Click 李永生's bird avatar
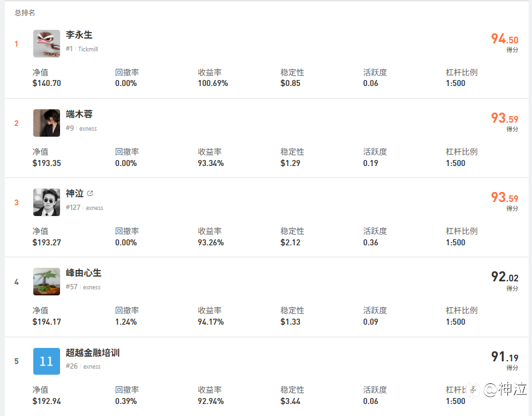The width and height of the screenshot is (532, 416). tap(47, 44)
